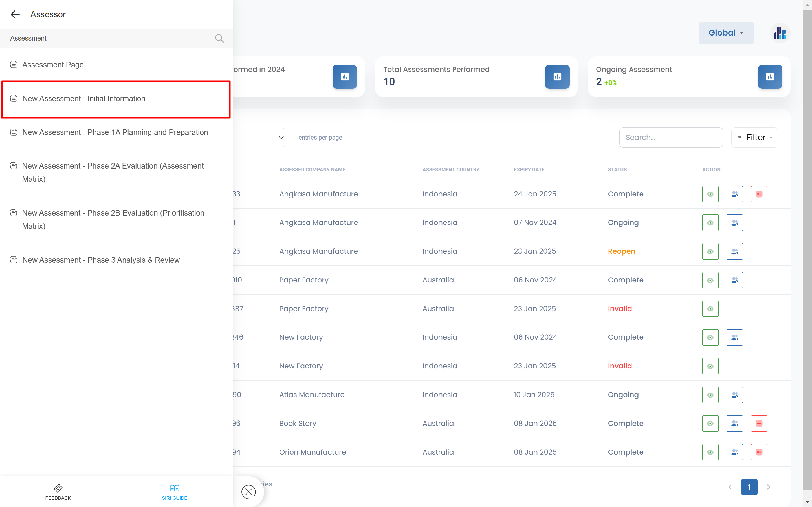This screenshot has height=507, width=812.
Task: Click the back arrow beside Assessor
Action: [15, 14]
